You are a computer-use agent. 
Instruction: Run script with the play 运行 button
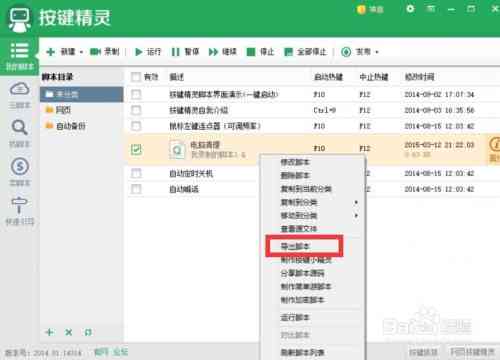(148, 52)
